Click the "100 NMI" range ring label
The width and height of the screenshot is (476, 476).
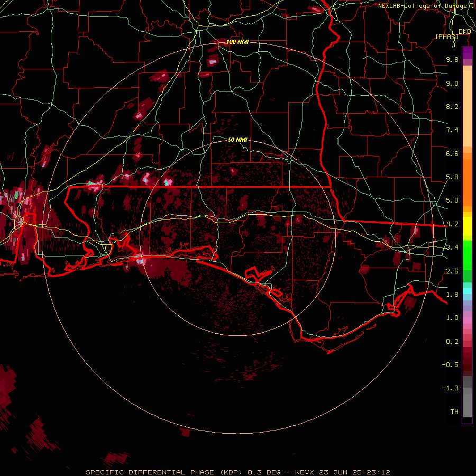(237, 42)
